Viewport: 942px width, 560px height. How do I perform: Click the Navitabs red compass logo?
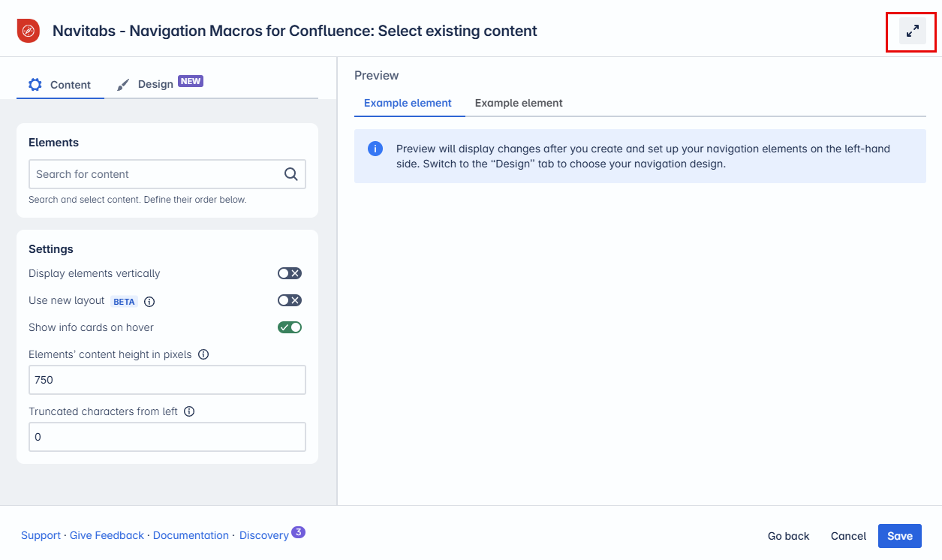coord(28,31)
